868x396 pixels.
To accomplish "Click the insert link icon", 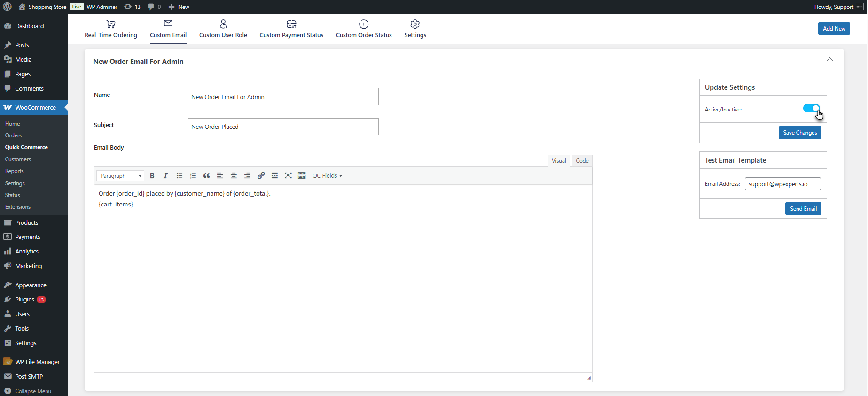I will [x=261, y=176].
